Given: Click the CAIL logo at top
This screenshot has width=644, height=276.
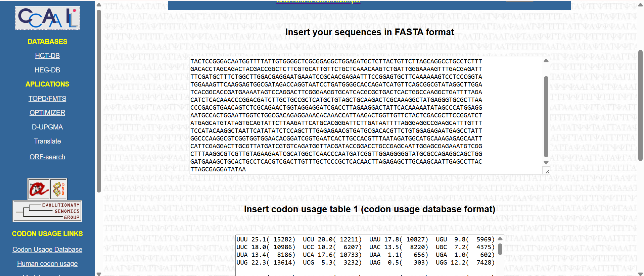Looking at the screenshot, I should [47, 18].
